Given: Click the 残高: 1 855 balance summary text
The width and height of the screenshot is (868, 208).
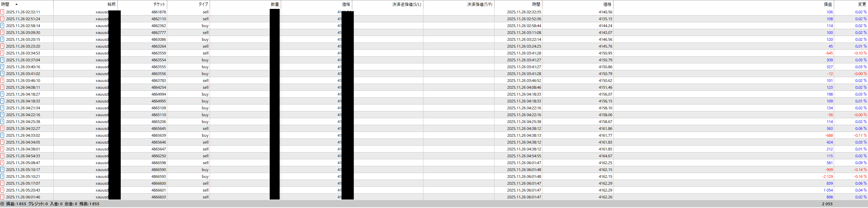Looking at the screenshot, I should point(89,204).
